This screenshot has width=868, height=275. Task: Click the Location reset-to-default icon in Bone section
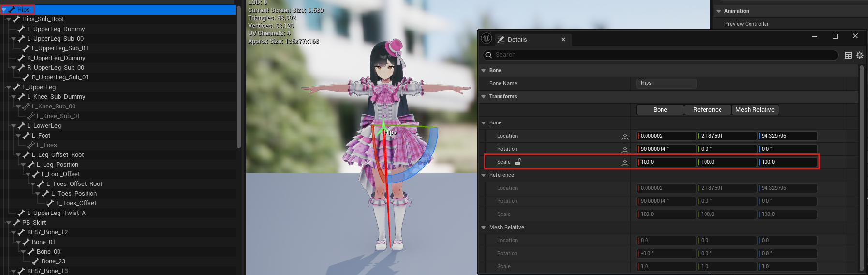[x=625, y=136]
